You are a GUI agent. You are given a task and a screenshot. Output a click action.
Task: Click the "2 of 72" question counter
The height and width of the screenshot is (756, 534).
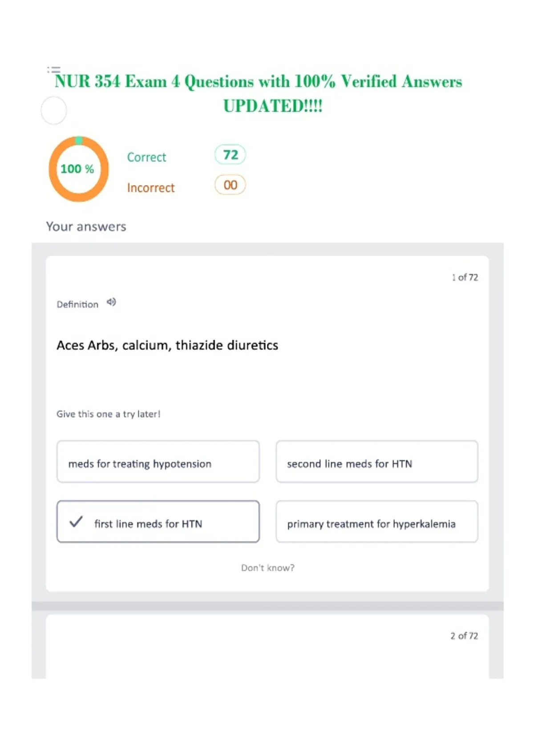click(x=464, y=636)
